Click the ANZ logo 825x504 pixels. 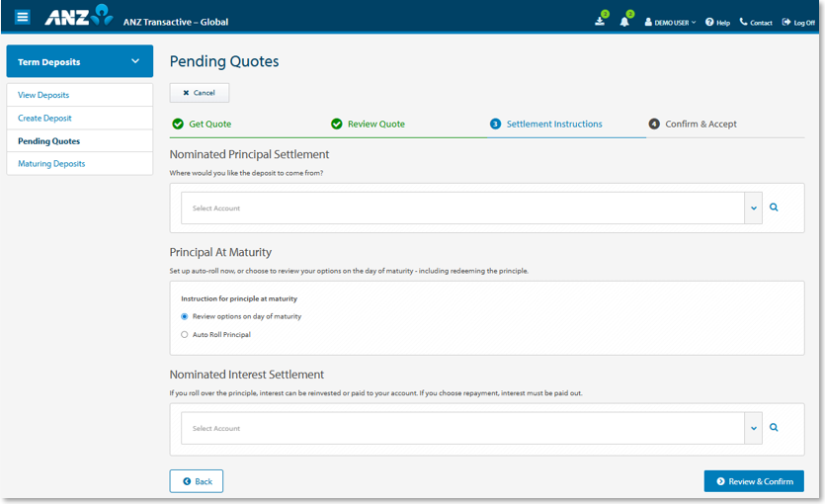[79, 15]
